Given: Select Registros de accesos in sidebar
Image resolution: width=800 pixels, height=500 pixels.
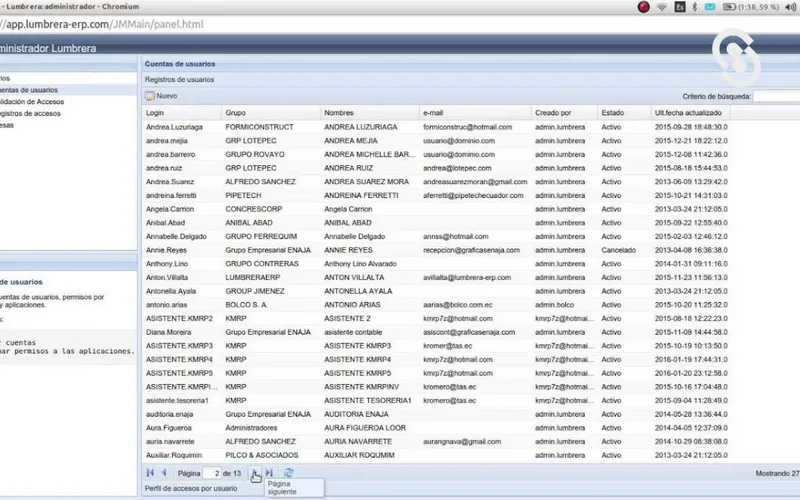Looking at the screenshot, I should [x=31, y=113].
